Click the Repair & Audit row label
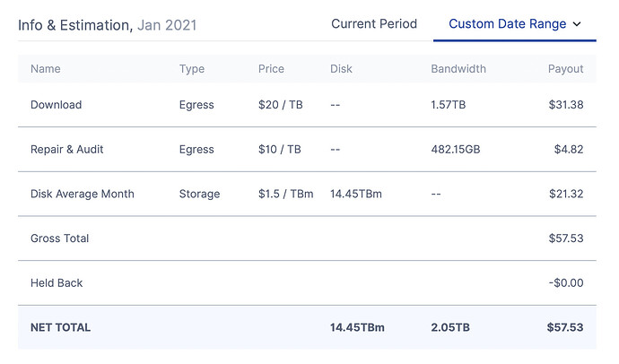This screenshot has height=364, width=619. click(67, 150)
